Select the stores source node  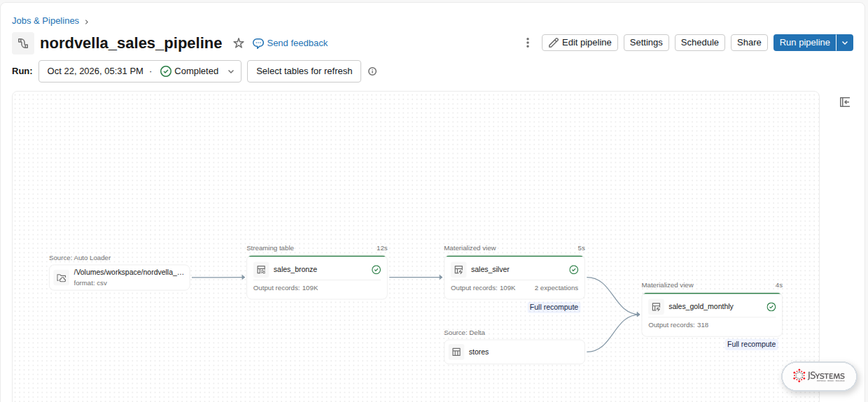pos(514,352)
